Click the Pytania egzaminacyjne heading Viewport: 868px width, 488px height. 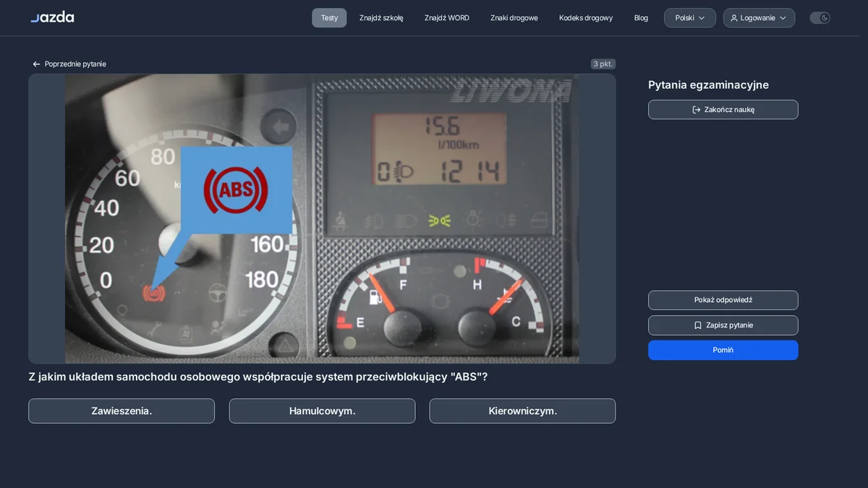[708, 85]
